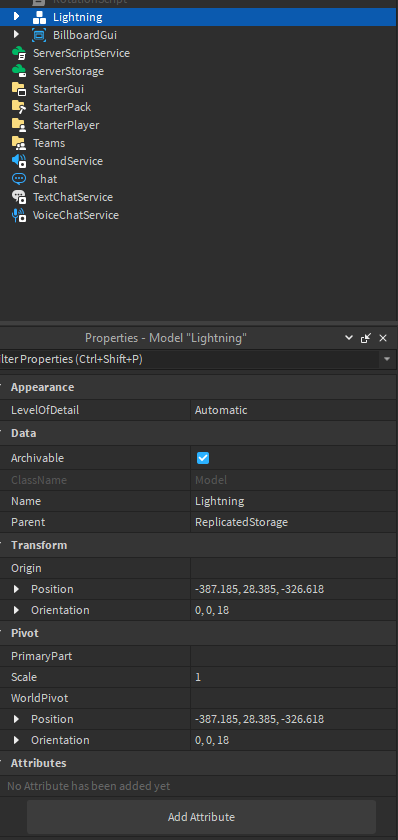Image resolution: width=398 pixels, height=840 pixels.
Task: Edit WorldPivot Orientation value
Action: click(294, 740)
